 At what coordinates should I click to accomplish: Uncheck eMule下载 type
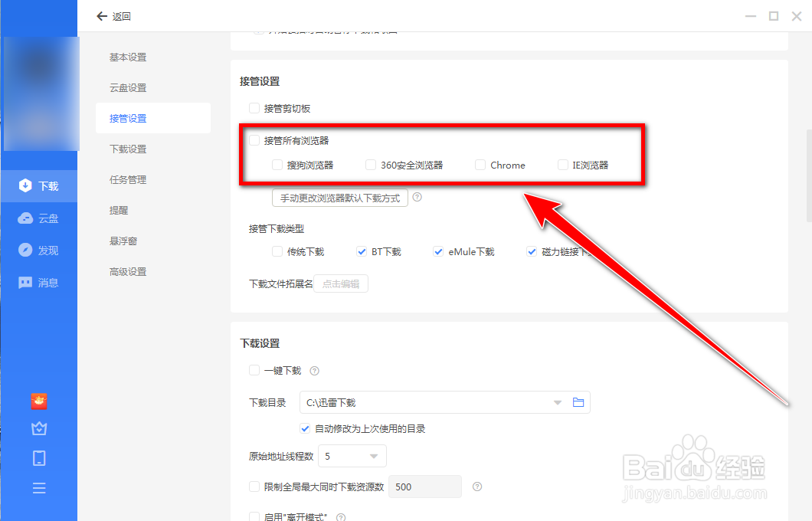[x=438, y=252]
